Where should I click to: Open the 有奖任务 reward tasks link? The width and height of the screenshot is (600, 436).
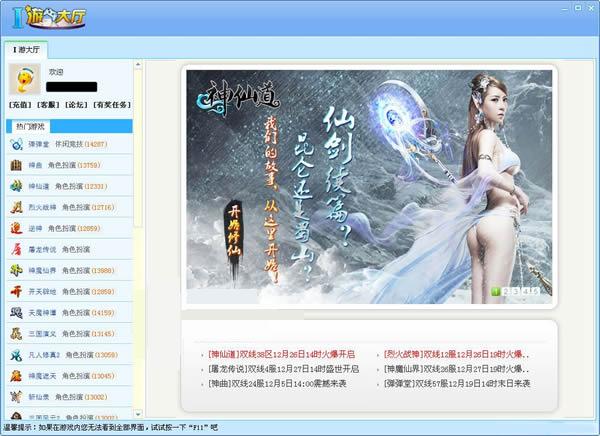112,105
